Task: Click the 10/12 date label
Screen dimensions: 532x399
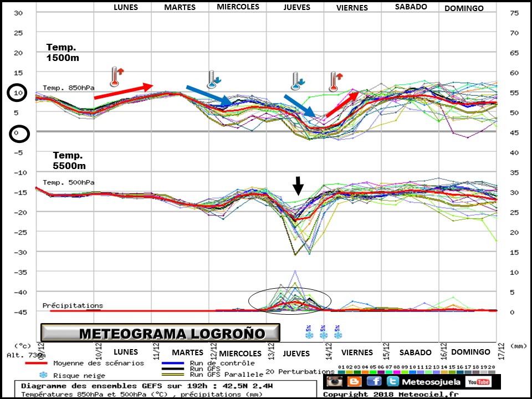Action: point(99,351)
